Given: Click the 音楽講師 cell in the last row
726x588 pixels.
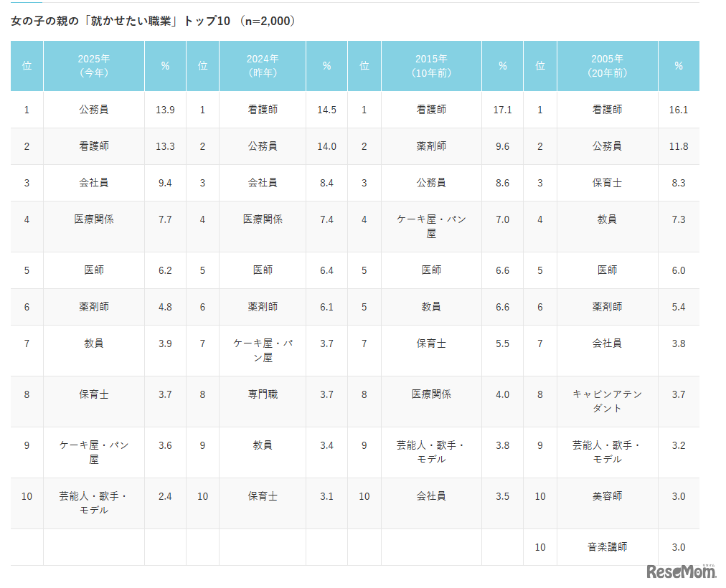Looking at the screenshot, I should (607, 547).
